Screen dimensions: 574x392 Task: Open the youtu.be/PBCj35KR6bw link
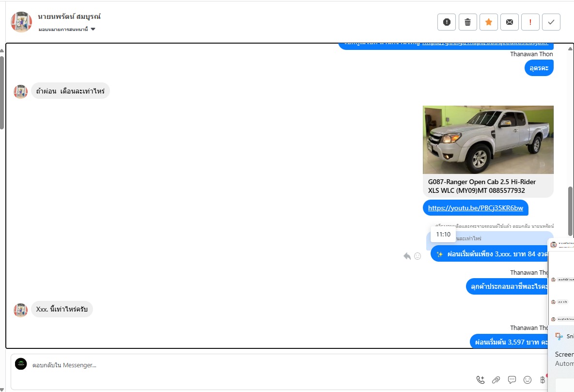click(476, 208)
